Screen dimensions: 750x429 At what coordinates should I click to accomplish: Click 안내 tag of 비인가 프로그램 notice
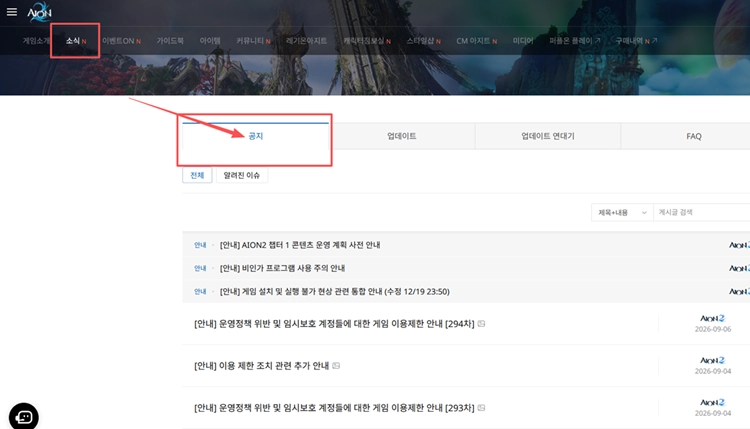[200, 268]
